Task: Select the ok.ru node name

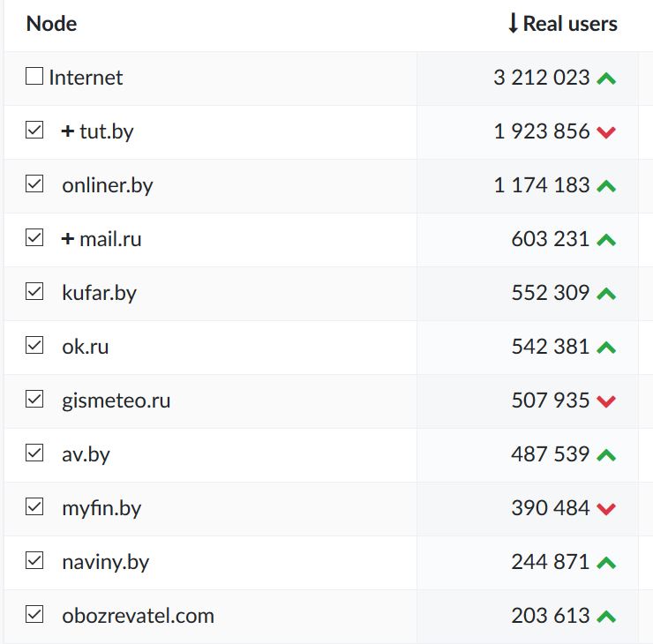Action: click(x=86, y=347)
